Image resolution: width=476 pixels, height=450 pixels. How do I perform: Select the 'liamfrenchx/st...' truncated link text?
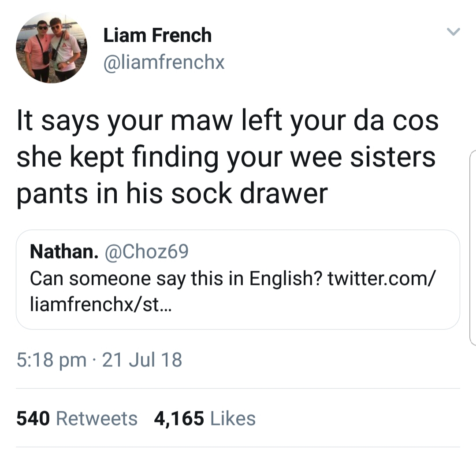tap(101, 304)
